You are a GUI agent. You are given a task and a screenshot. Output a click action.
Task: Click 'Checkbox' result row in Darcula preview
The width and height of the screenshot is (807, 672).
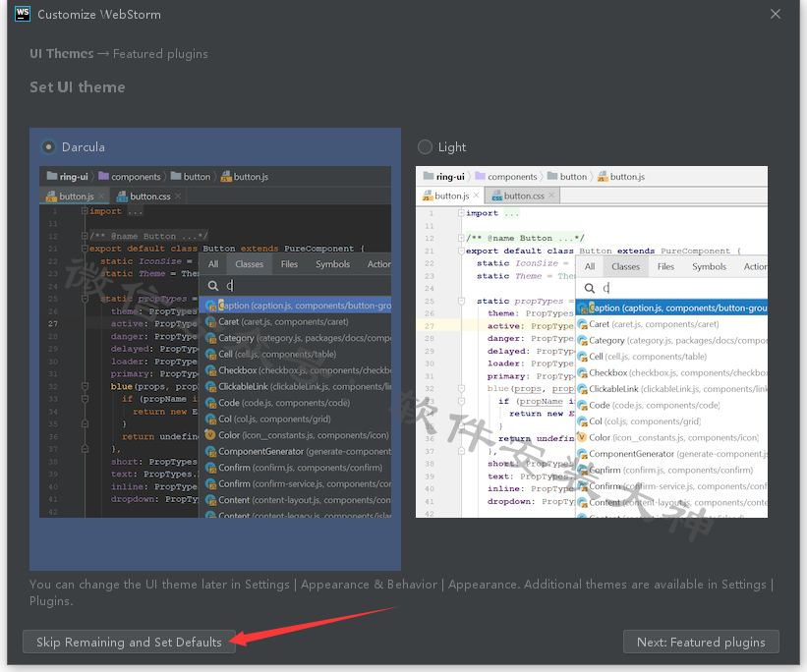coord(296,370)
